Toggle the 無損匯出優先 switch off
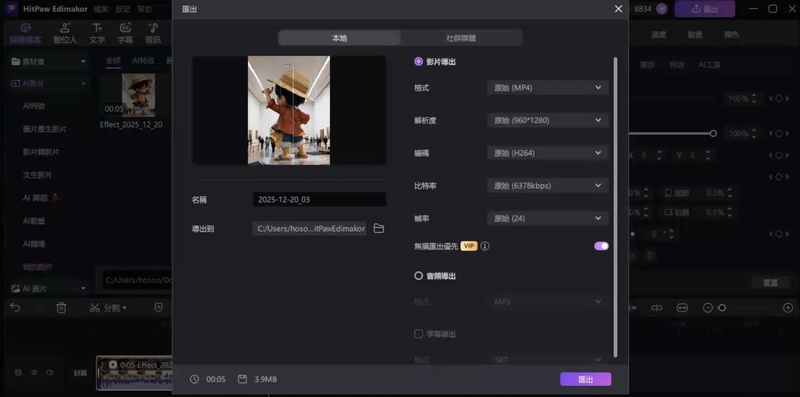This screenshot has height=397, width=800. (x=602, y=246)
